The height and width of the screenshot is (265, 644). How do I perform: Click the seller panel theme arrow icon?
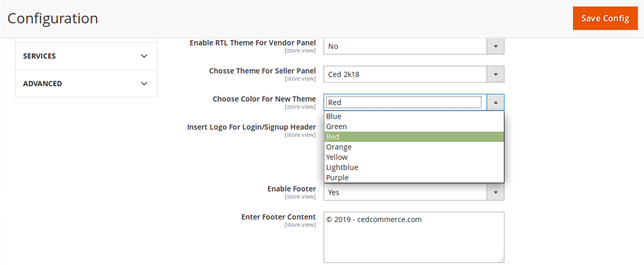495,74
